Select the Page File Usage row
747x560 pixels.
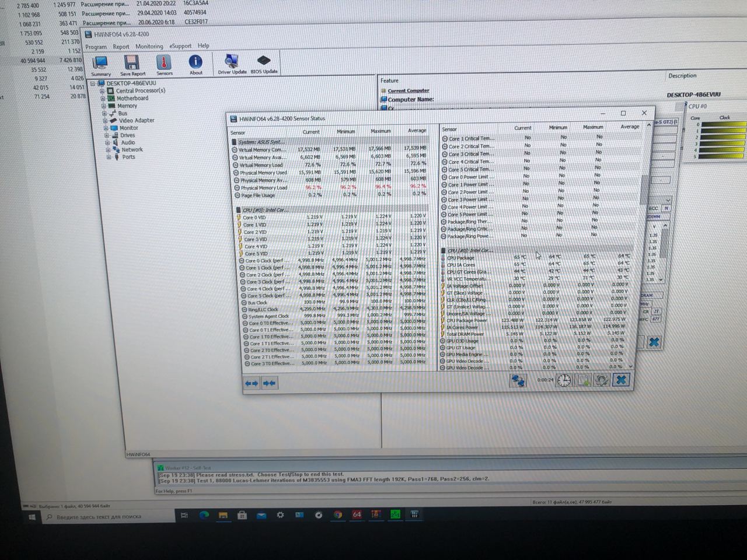330,195
